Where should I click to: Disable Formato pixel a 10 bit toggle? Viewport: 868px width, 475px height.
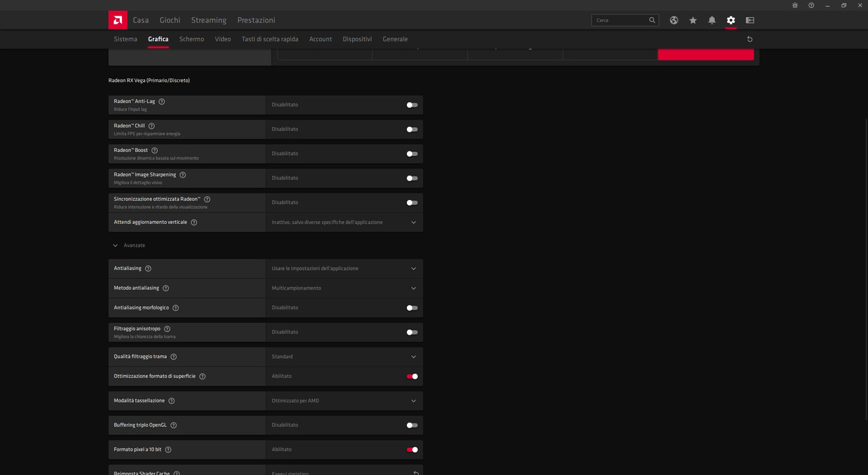[x=412, y=450]
